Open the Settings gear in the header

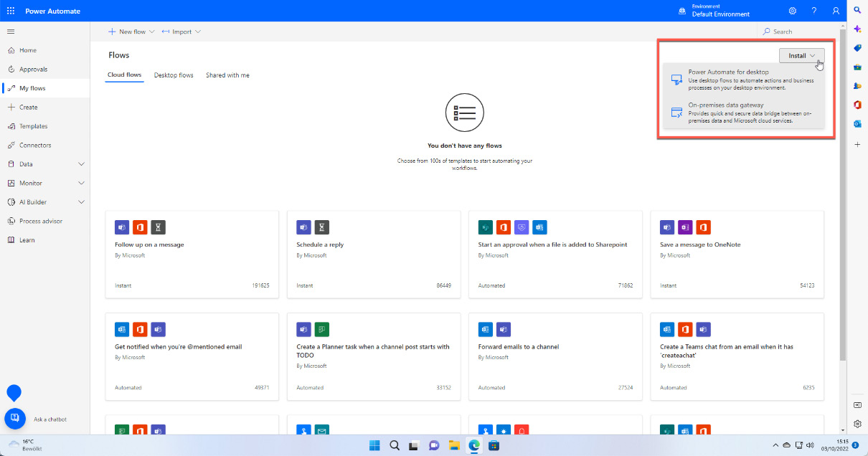pos(793,11)
